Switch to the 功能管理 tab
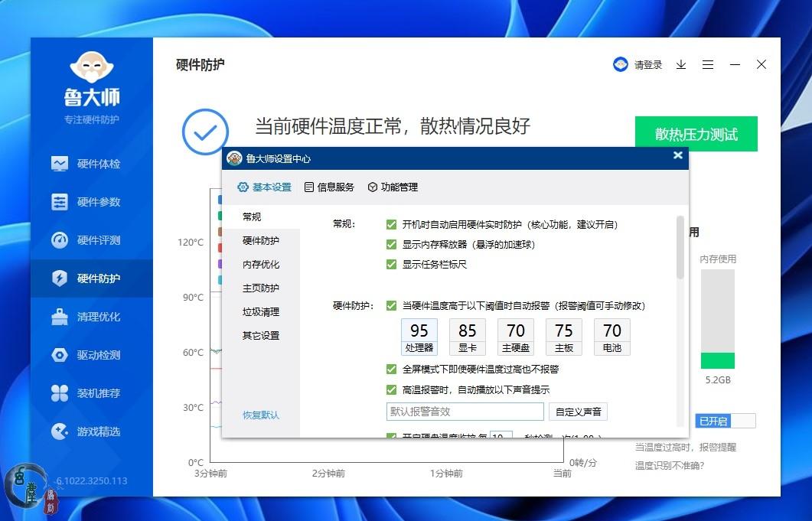 (393, 187)
